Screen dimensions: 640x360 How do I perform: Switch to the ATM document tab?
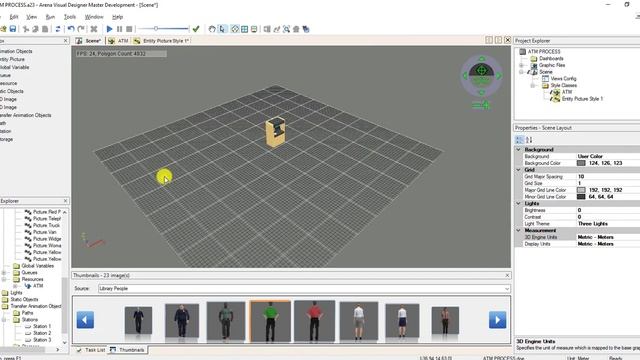(x=118, y=41)
